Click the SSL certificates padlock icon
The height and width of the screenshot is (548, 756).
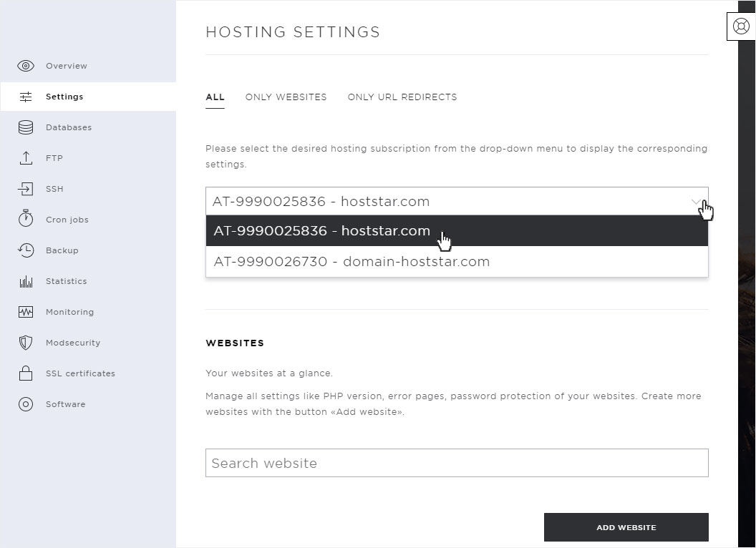26,373
